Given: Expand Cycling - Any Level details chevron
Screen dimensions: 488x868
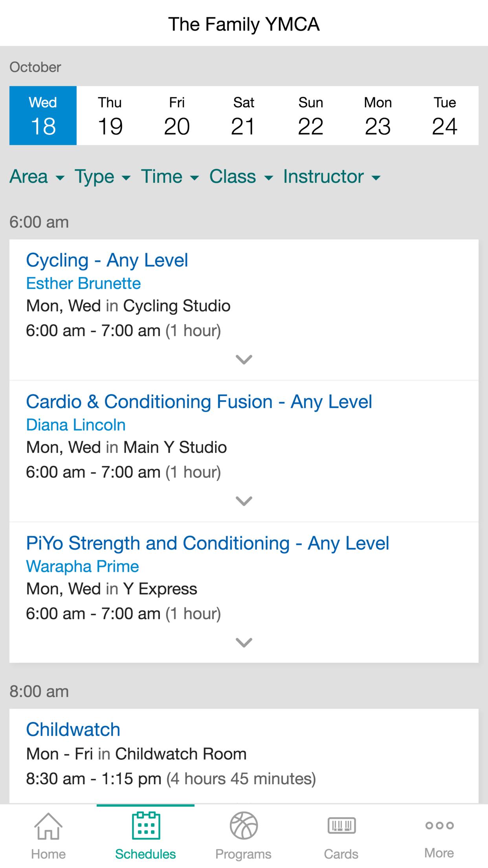Looking at the screenshot, I should [x=244, y=359].
